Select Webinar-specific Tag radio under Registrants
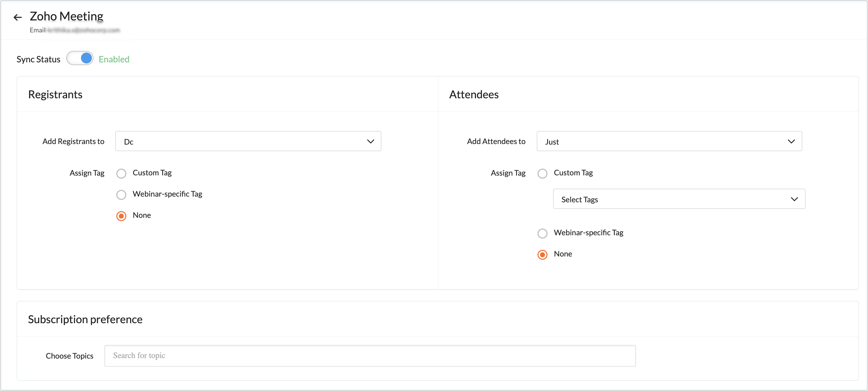 (121, 195)
